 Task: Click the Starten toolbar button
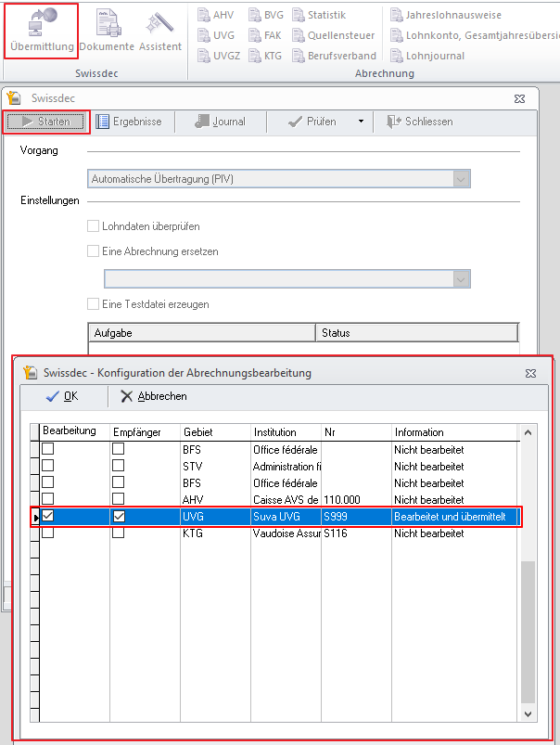(x=46, y=122)
